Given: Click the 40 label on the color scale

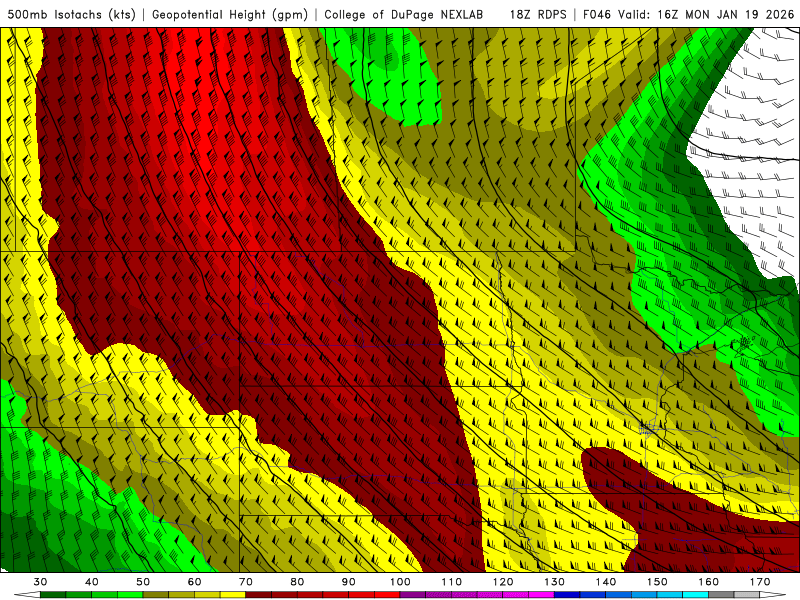Looking at the screenshot, I should tap(92, 582).
